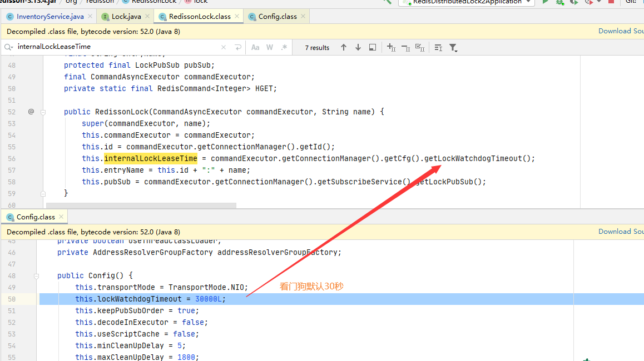Screen dimensions: 644x361
Task: Click the @ gutter icon on line 52
Action: (x=31, y=112)
